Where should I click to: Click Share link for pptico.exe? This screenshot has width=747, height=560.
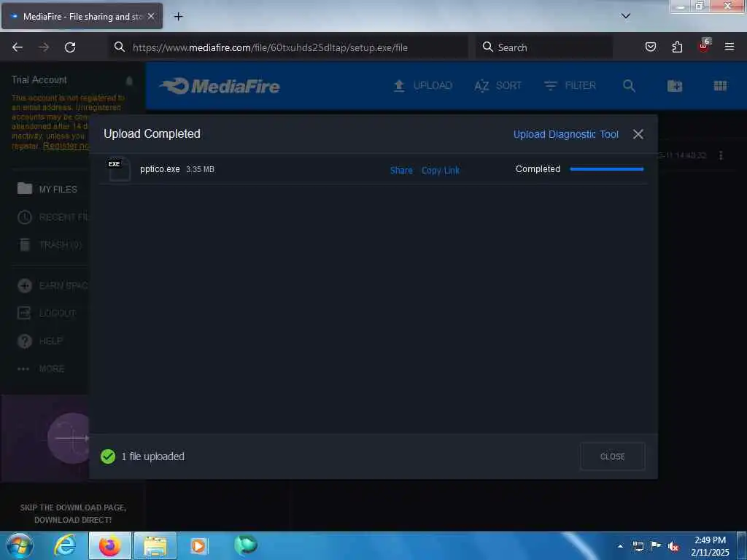(401, 171)
